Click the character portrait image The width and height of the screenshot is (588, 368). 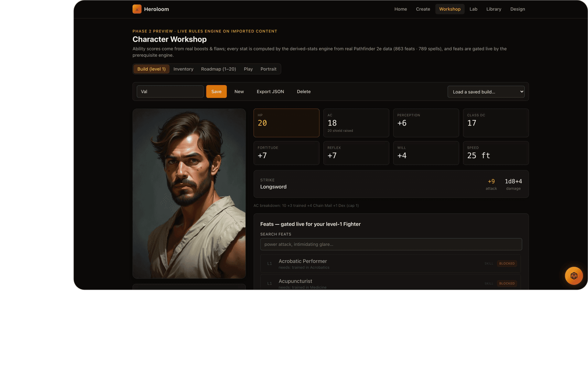(189, 194)
